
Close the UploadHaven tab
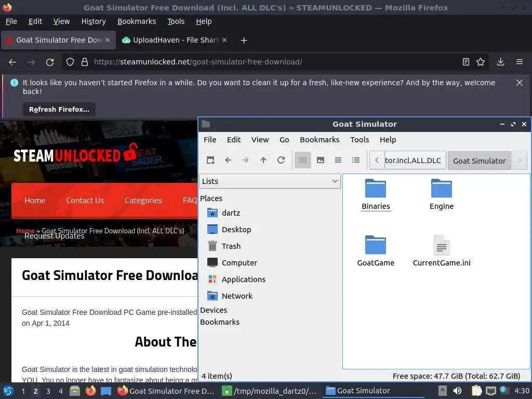point(224,40)
